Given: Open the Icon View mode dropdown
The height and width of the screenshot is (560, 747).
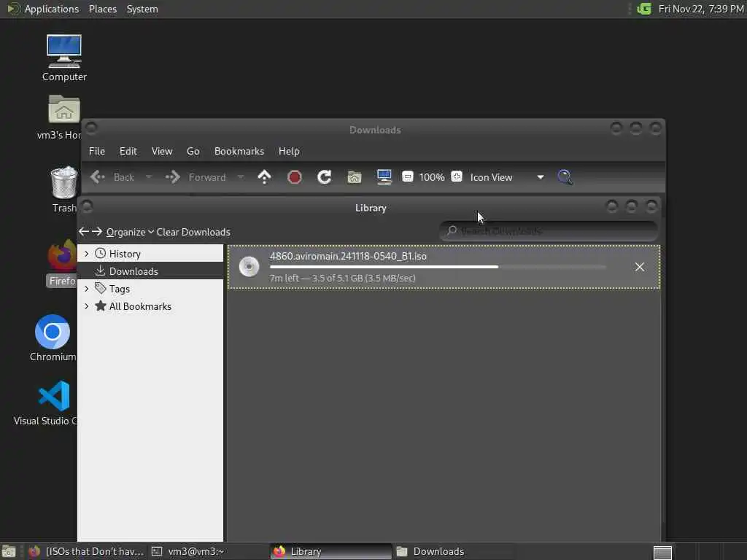Looking at the screenshot, I should click(507, 177).
